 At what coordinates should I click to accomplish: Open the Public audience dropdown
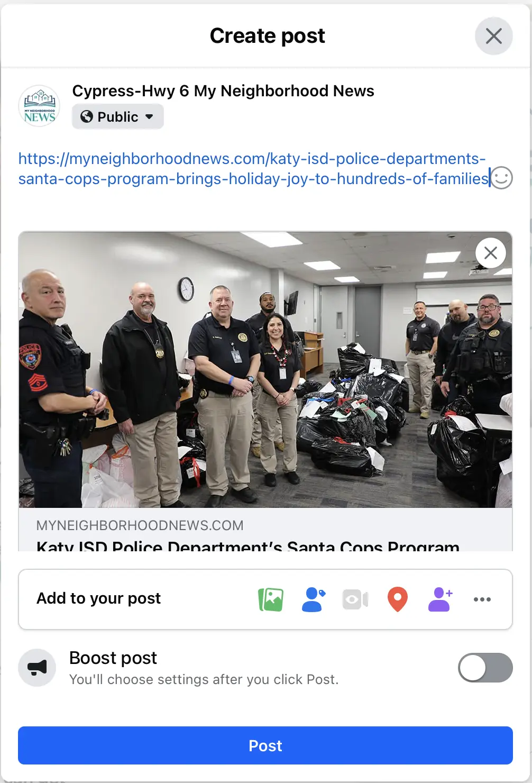(x=118, y=116)
